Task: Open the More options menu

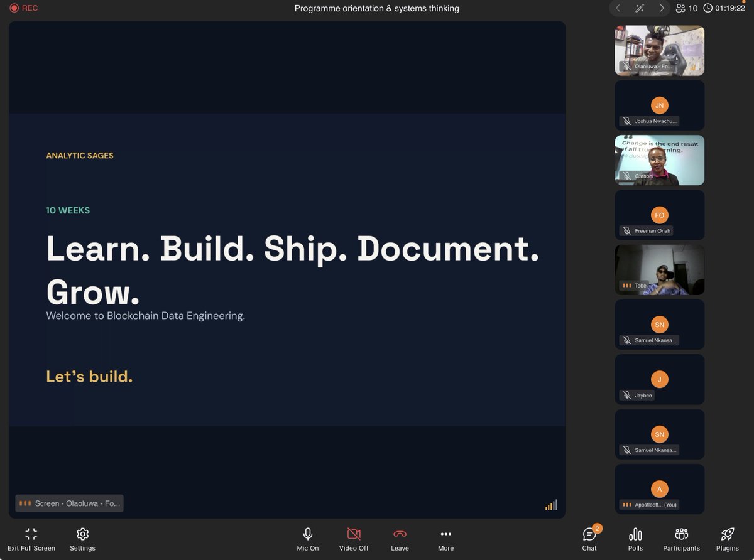Action: tap(445, 539)
